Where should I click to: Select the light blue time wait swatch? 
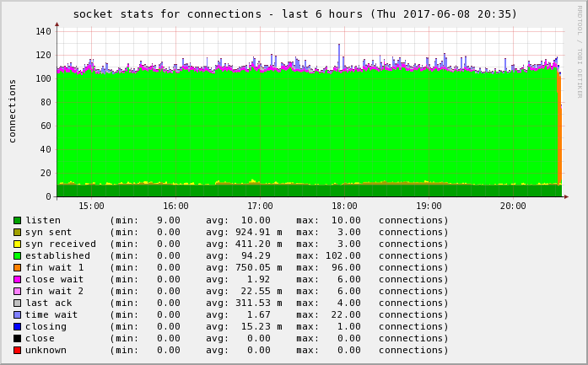[17, 315]
